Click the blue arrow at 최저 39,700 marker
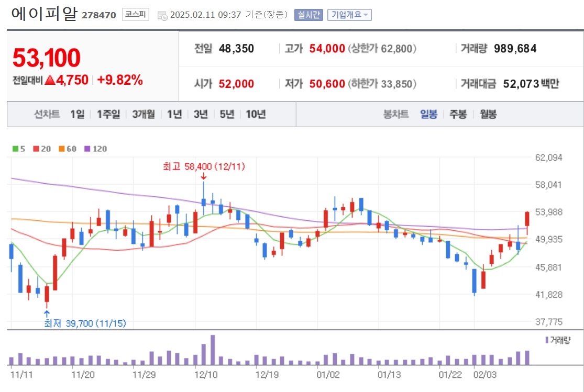This screenshot has width=584, height=392. tap(47, 314)
